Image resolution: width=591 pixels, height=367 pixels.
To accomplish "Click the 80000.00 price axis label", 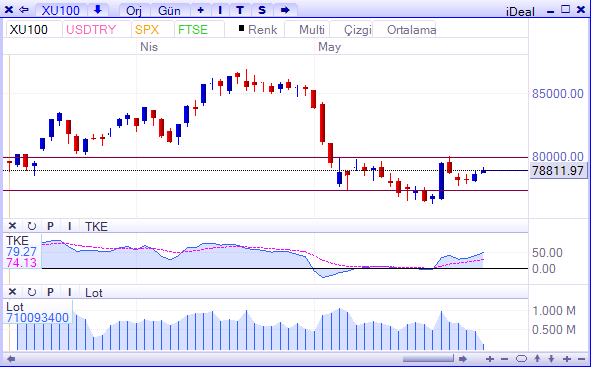I will pyautogui.click(x=558, y=156).
